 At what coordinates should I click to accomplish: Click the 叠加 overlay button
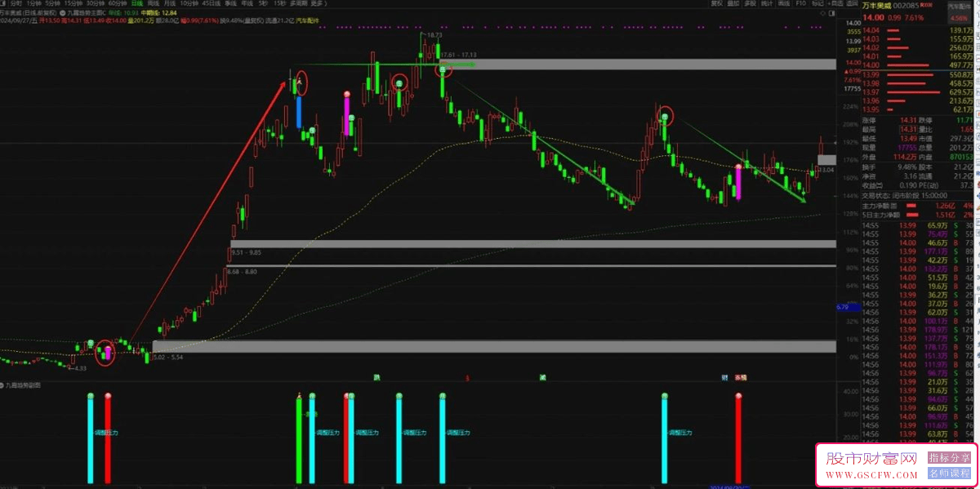(x=733, y=4)
